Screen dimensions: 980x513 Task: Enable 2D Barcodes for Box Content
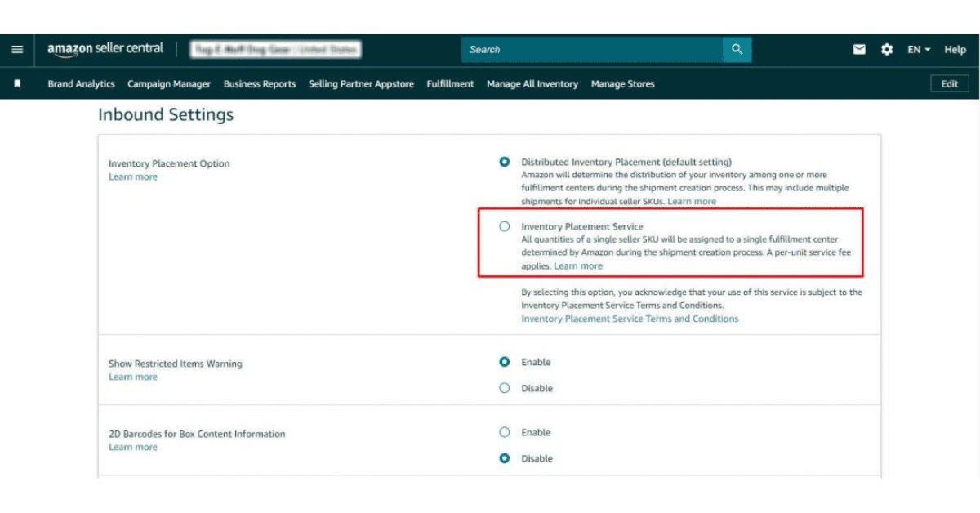click(x=504, y=432)
